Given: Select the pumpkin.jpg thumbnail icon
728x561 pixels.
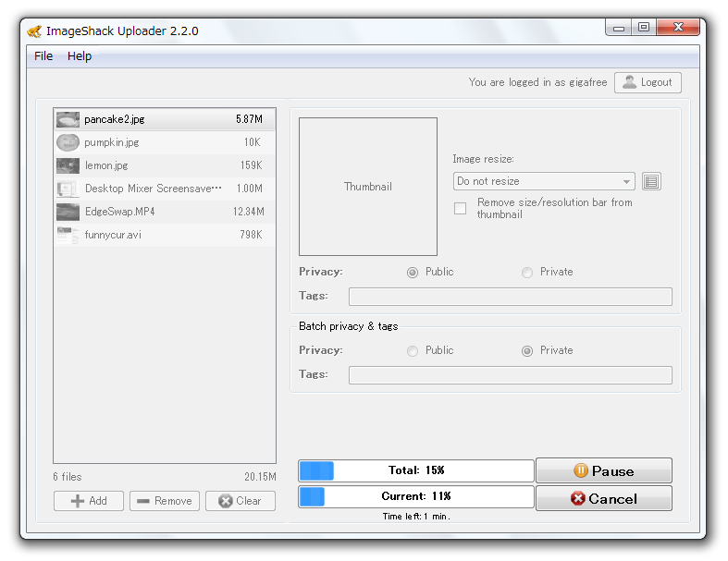Looking at the screenshot, I should tap(68, 142).
